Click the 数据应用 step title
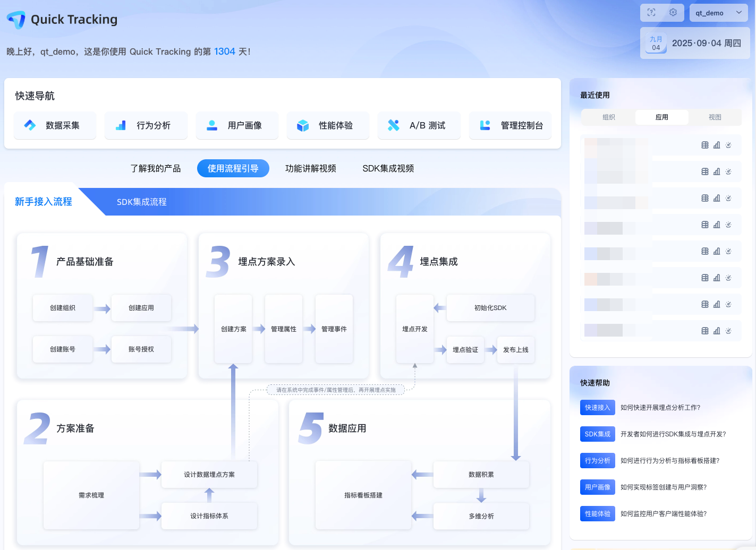This screenshot has height=550, width=756. 347,428
